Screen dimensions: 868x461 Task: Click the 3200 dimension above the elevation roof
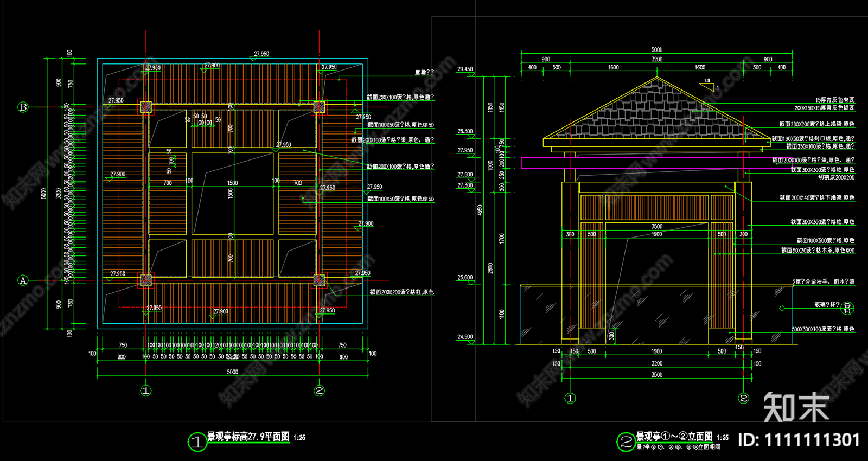pyautogui.click(x=657, y=60)
